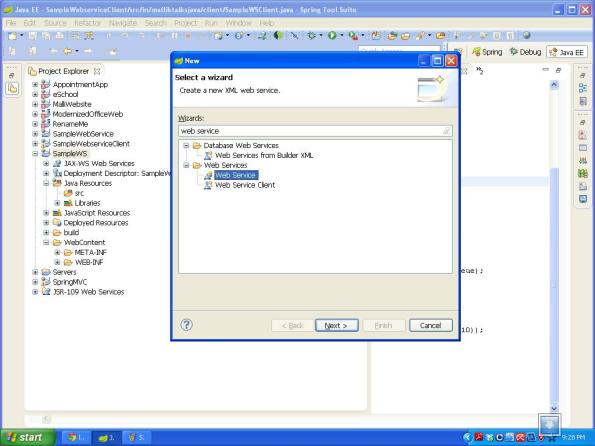This screenshot has height=446, width=595.
Task: Open the Navigate menu
Action: coord(123,23)
